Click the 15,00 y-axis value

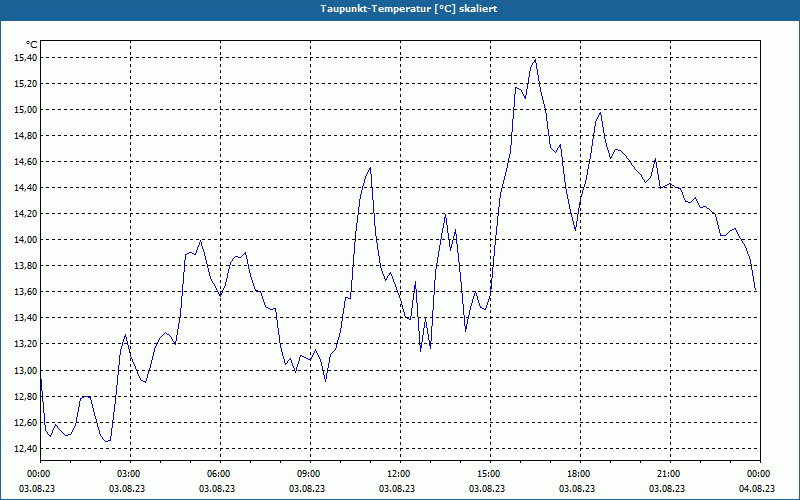[26, 110]
